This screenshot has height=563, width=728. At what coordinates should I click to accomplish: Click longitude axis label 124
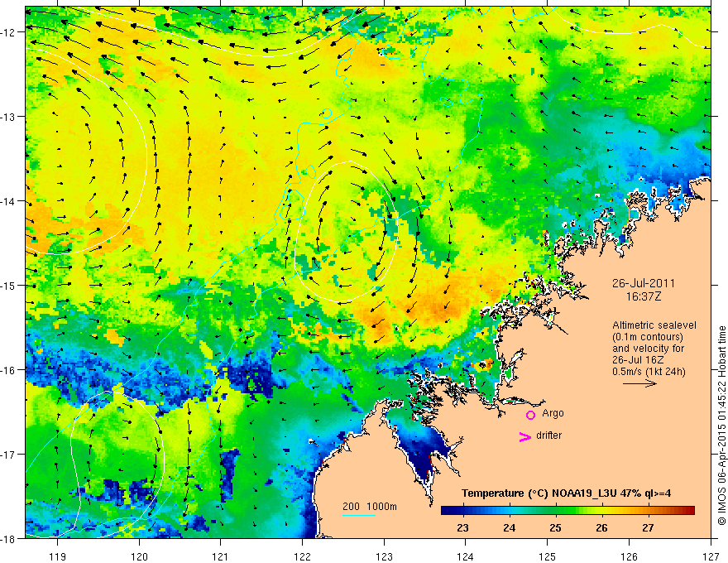pos(466,556)
